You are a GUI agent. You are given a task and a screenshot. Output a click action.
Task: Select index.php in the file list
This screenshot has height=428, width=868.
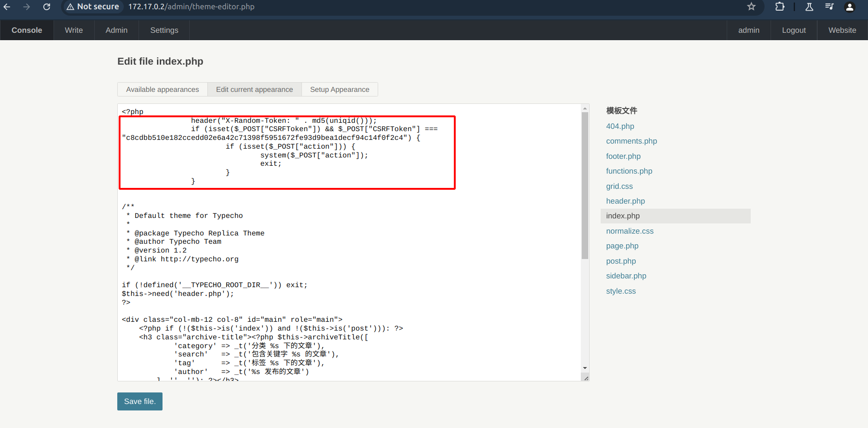tap(675, 216)
